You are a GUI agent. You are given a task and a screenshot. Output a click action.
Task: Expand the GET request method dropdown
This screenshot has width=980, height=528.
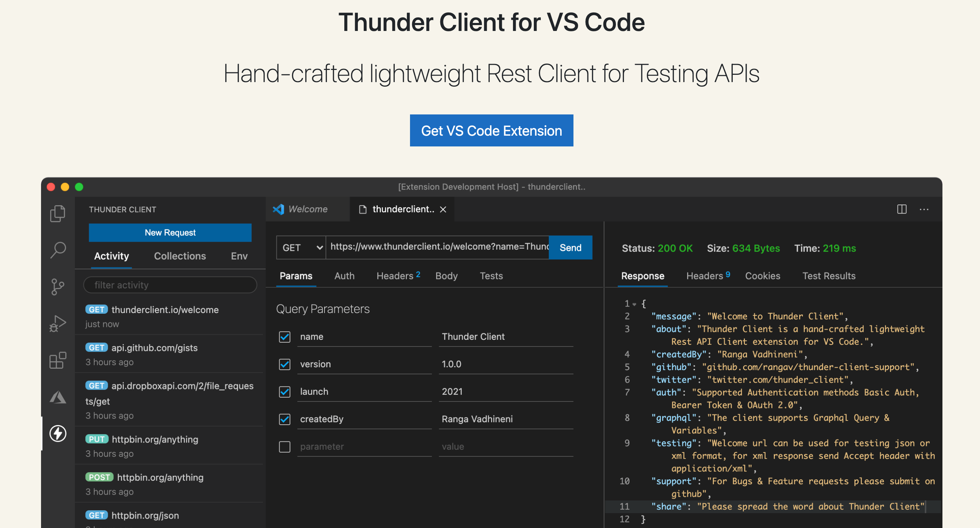click(x=299, y=248)
